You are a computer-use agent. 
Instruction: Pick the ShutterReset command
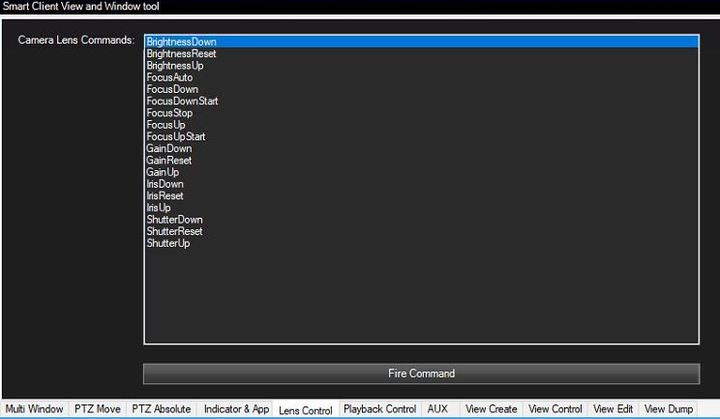click(174, 231)
